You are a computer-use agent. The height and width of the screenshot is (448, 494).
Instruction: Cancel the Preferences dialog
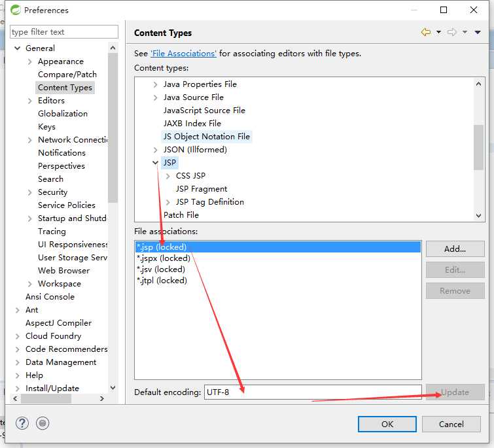451,424
